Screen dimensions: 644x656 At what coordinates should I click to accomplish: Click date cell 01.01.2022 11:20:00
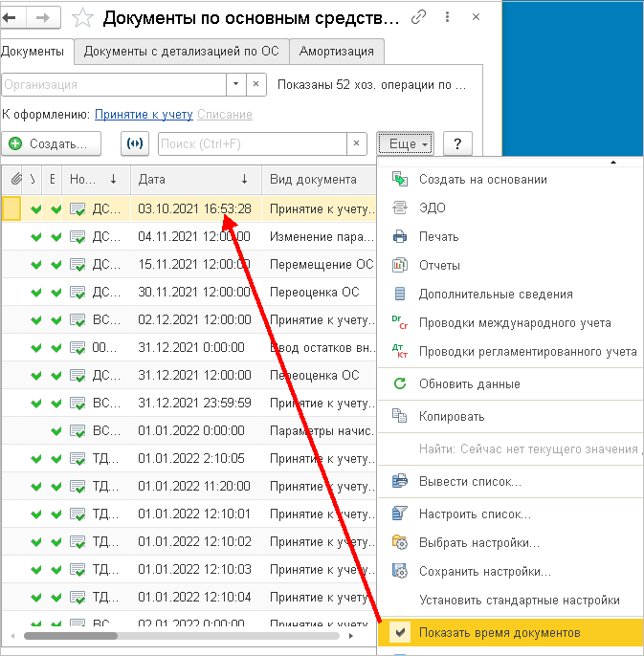click(194, 486)
